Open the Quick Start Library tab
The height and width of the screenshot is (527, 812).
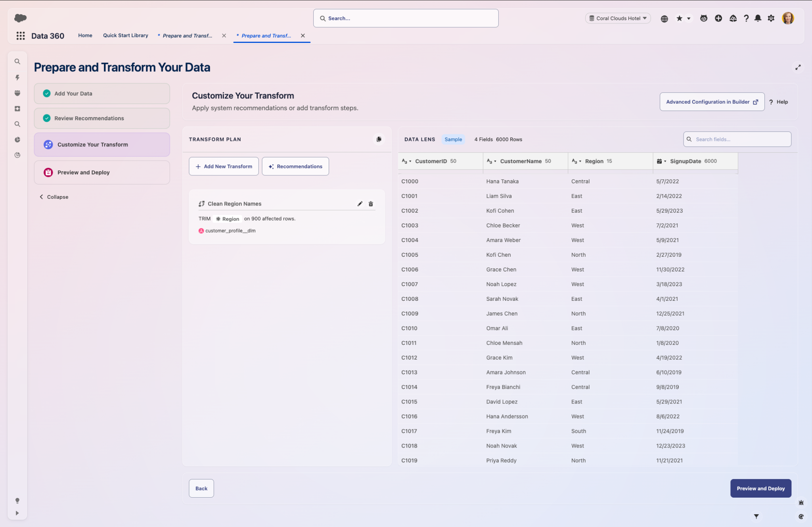coord(126,35)
